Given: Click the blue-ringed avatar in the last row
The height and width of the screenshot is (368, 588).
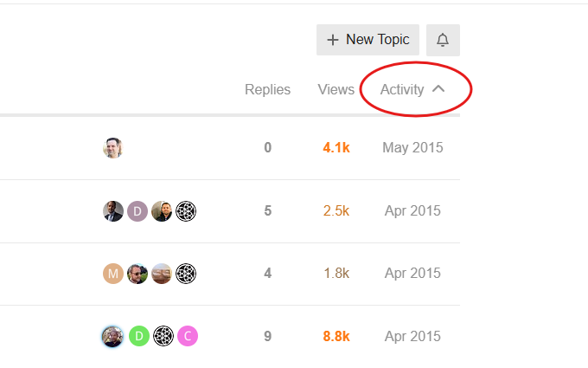Looking at the screenshot, I should (x=112, y=336).
